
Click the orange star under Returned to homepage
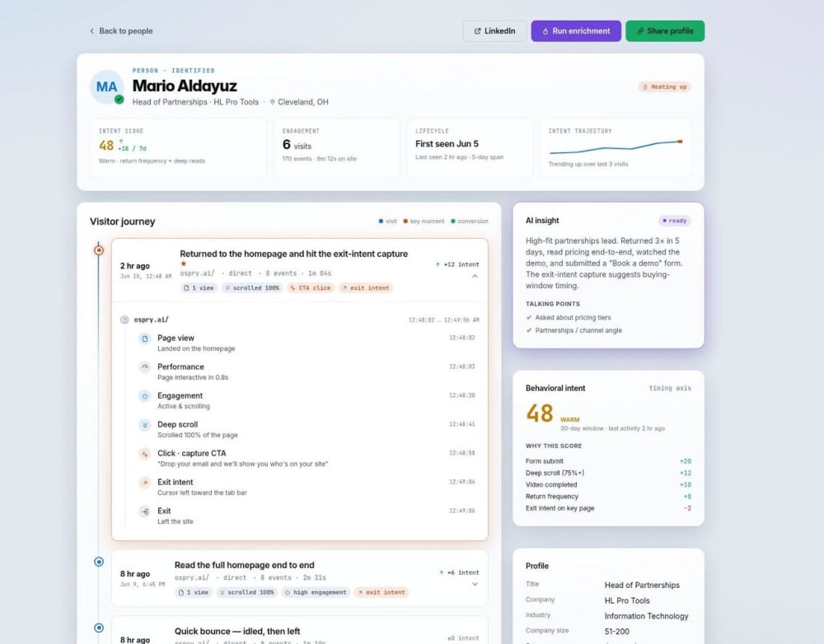pos(184,264)
